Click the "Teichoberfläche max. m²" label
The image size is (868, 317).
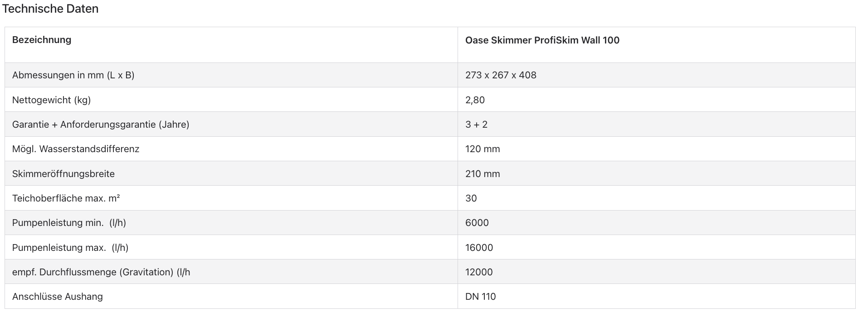(66, 198)
